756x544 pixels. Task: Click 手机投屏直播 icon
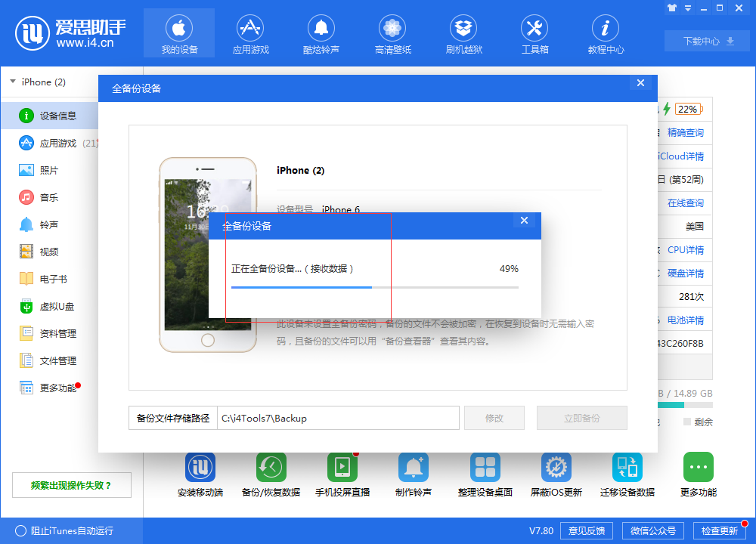coord(342,467)
